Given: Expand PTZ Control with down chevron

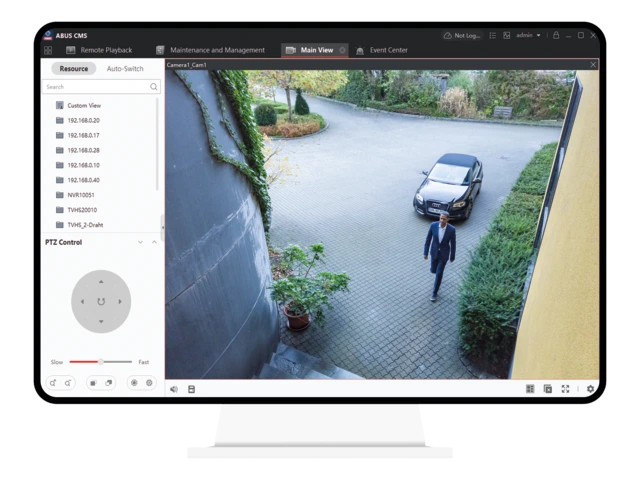Looking at the screenshot, I should pos(140,242).
